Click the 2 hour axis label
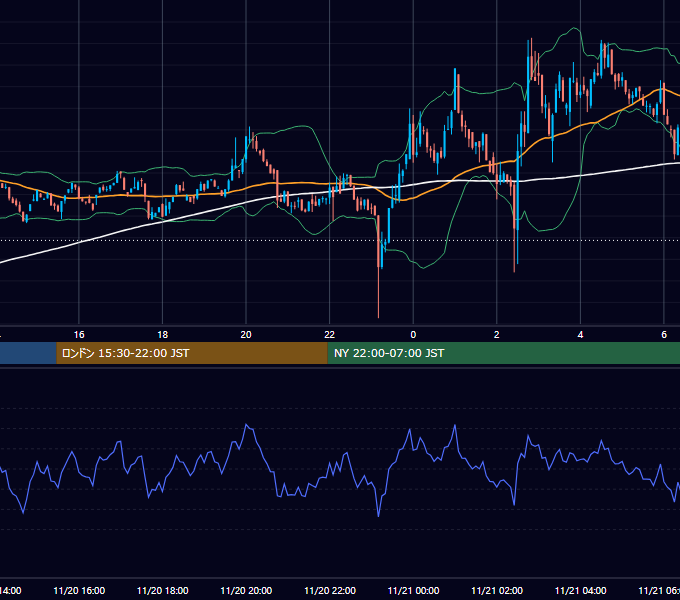 (x=497, y=335)
